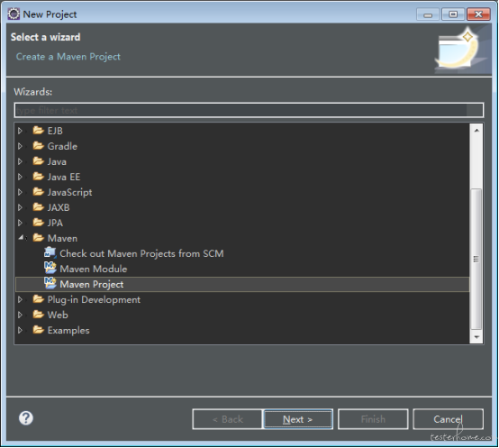Click the Eclipse icon in the title bar
The image size is (499, 448).
(x=14, y=14)
